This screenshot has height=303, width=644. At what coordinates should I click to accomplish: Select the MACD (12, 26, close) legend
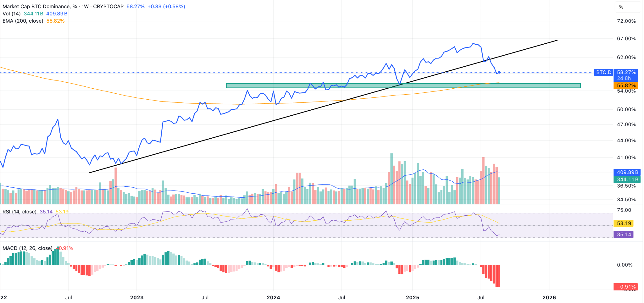[x=27, y=248]
